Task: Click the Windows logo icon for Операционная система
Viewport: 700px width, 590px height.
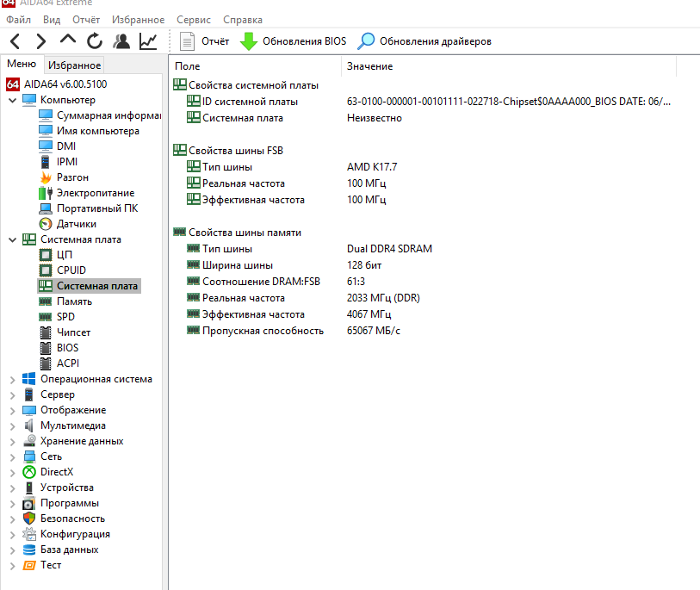Action: (x=29, y=379)
